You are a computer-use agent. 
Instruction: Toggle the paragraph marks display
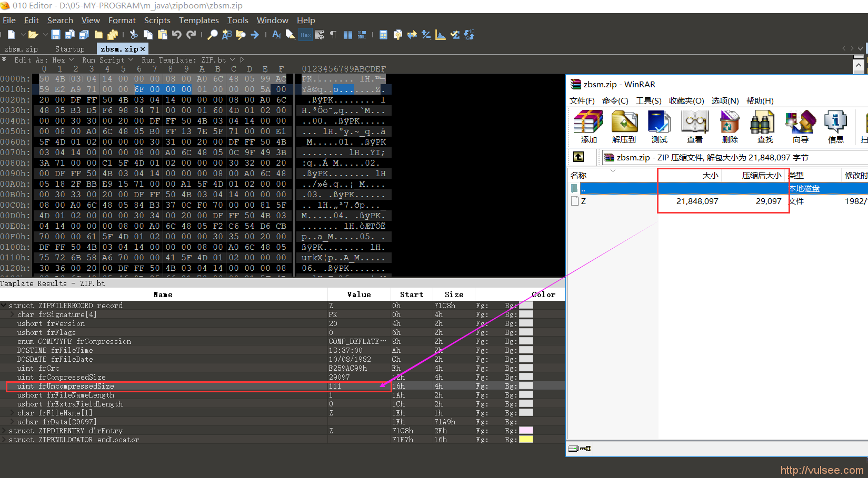click(333, 35)
